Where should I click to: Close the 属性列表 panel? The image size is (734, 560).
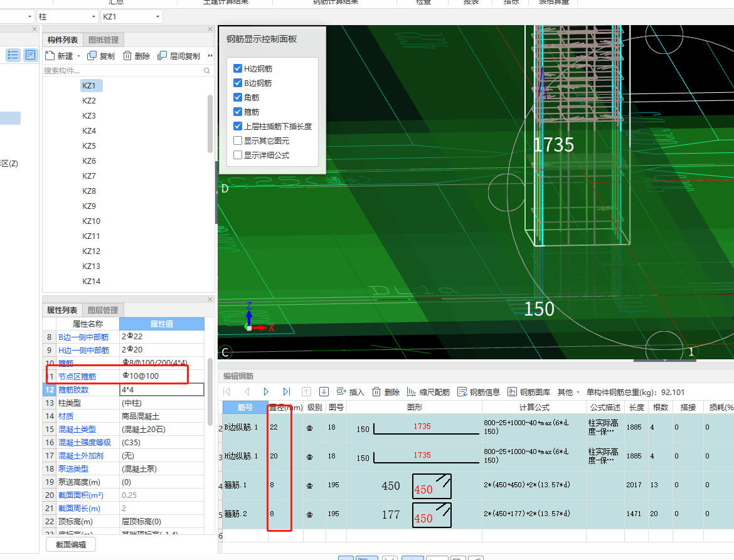tap(210, 299)
